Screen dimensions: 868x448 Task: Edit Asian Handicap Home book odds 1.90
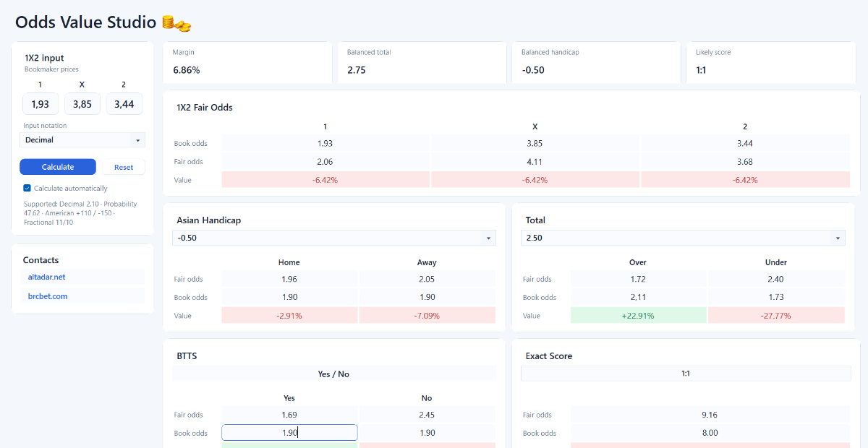(x=289, y=297)
